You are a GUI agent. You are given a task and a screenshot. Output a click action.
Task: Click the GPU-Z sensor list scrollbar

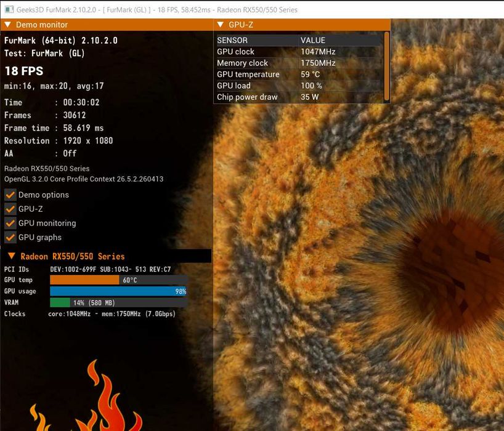click(x=387, y=66)
